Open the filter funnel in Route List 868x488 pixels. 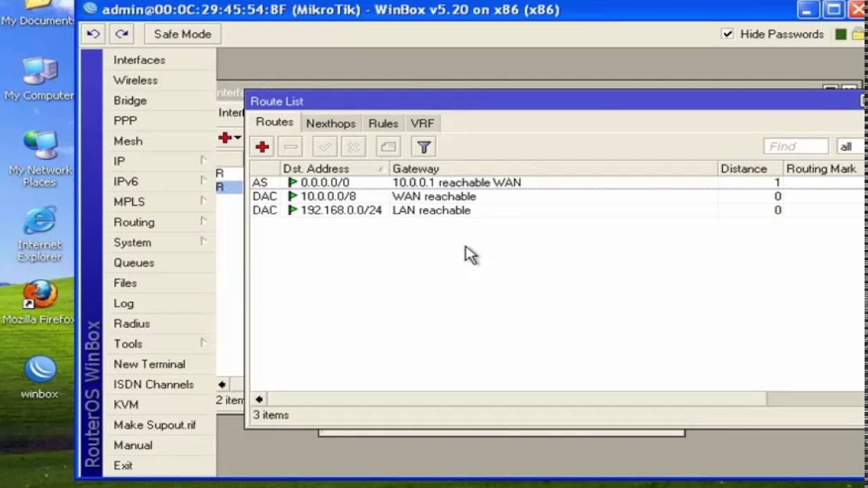[424, 146]
